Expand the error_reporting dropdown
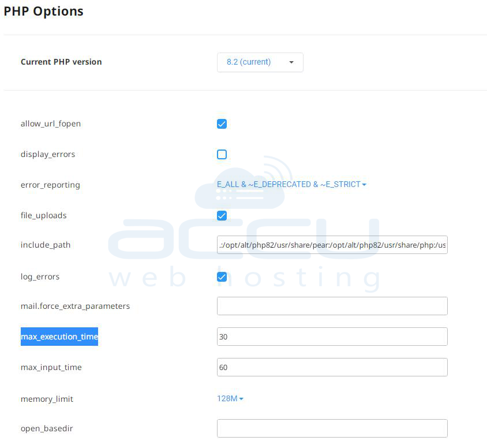The height and width of the screenshot is (448, 487). pos(289,185)
